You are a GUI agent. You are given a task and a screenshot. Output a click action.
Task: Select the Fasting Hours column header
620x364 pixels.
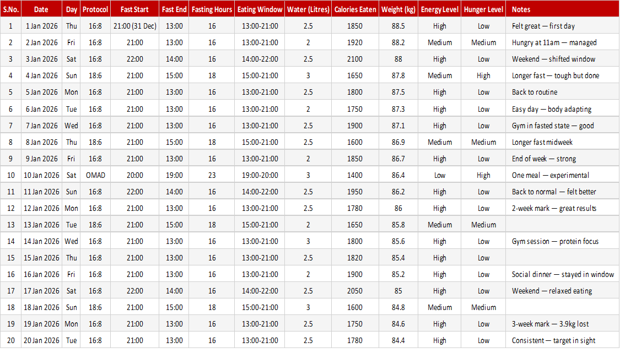pyautogui.click(x=212, y=9)
